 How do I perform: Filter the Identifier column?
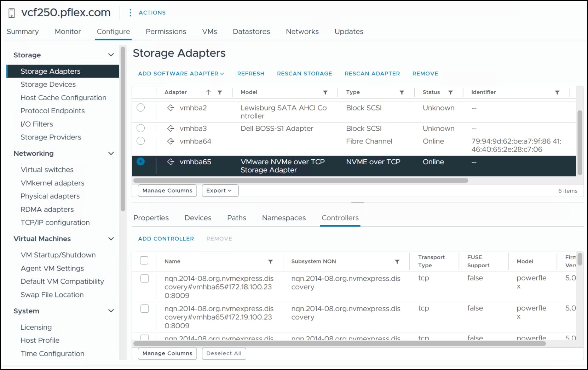[557, 92]
